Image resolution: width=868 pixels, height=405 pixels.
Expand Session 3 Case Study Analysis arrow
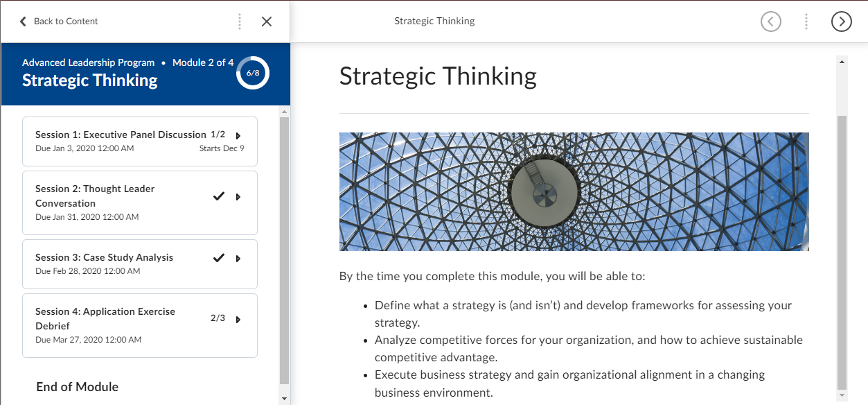238,259
